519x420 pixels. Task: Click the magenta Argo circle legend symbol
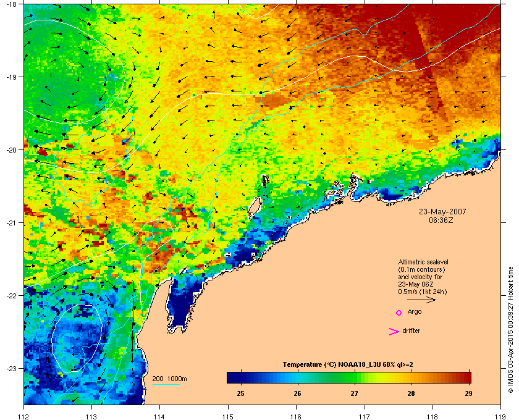[399, 313]
